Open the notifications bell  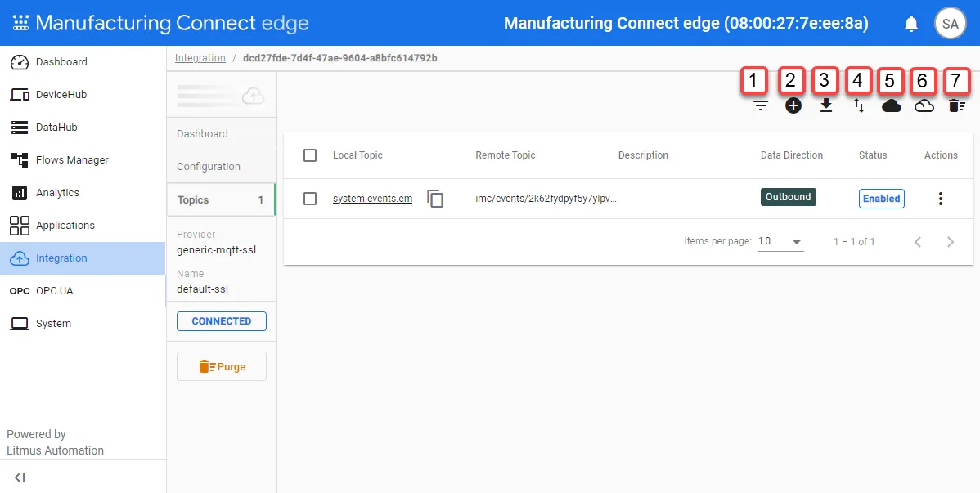tap(911, 24)
